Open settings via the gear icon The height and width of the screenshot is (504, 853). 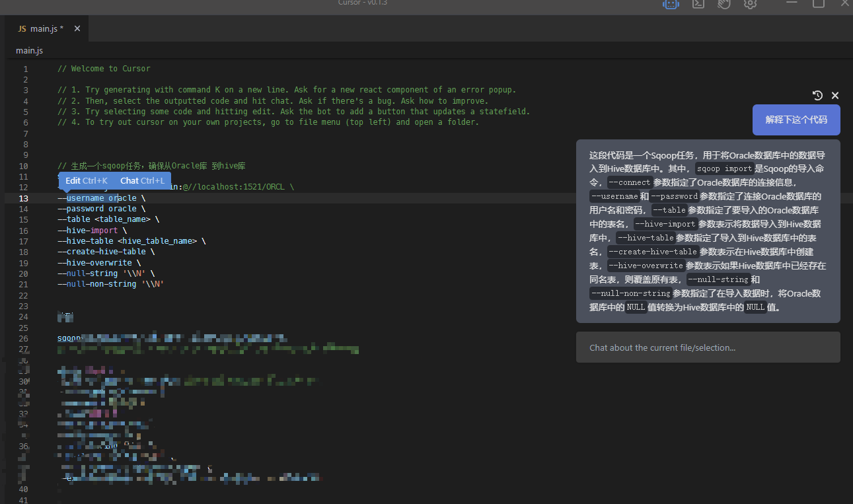tap(750, 4)
